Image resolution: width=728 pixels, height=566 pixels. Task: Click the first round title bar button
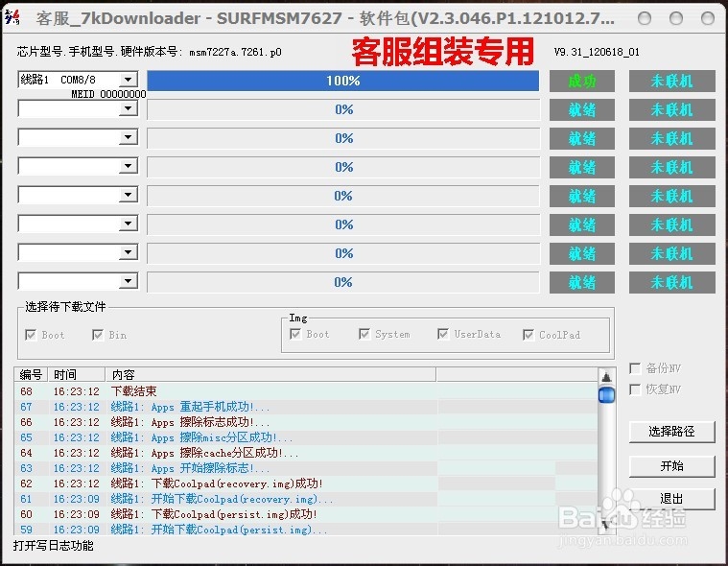point(645,18)
